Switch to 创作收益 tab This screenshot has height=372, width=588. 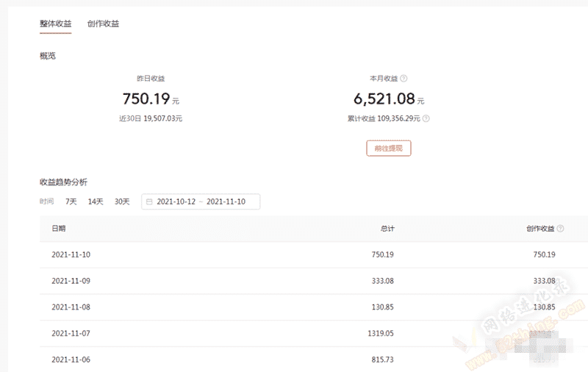(x=103, y=24)
